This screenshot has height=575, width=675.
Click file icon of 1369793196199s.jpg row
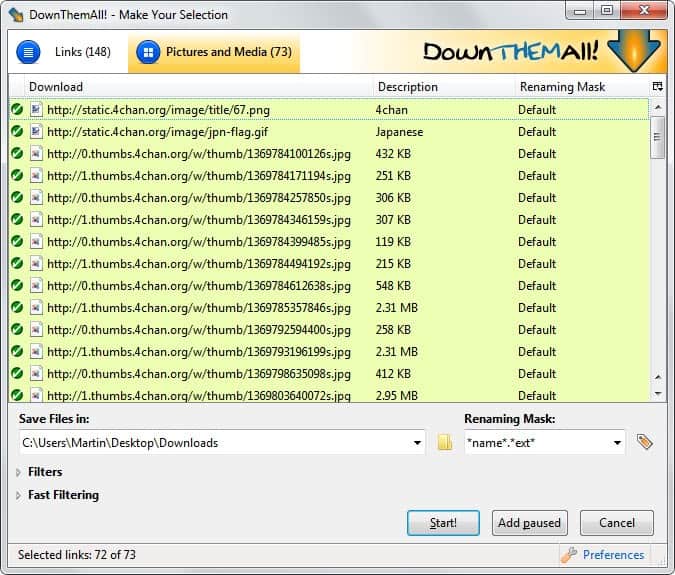point(36,351)
